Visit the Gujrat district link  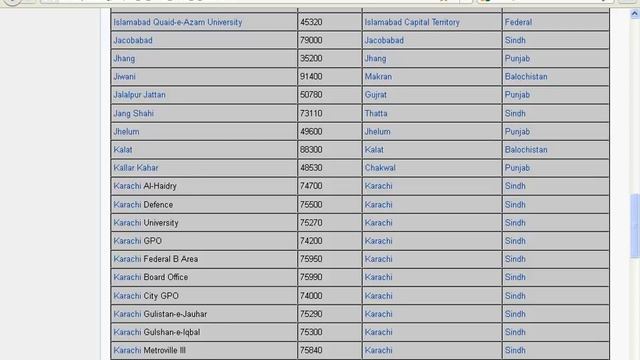click(x=376, y=95)
